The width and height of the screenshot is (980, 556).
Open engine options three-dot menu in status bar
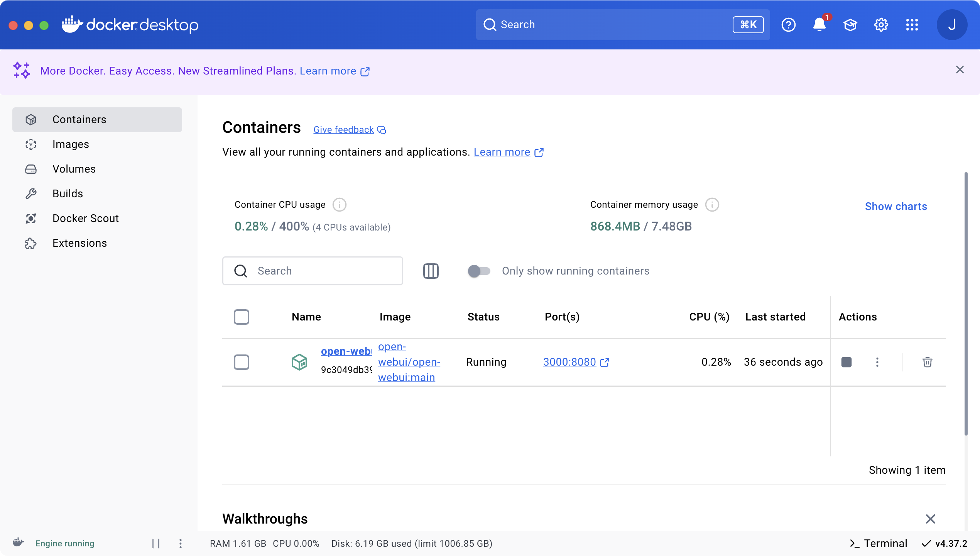[180, 544]
